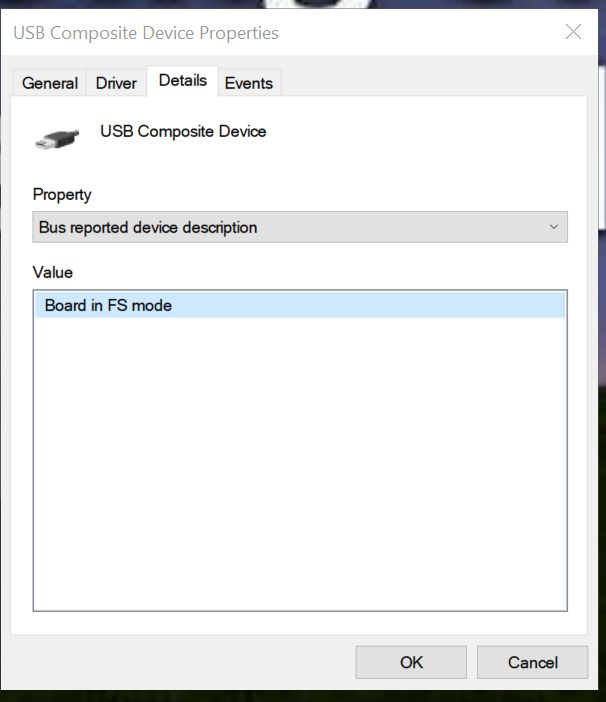Go to the Events tab
This screenshot has height=702, width=606.
pos(249,83)
